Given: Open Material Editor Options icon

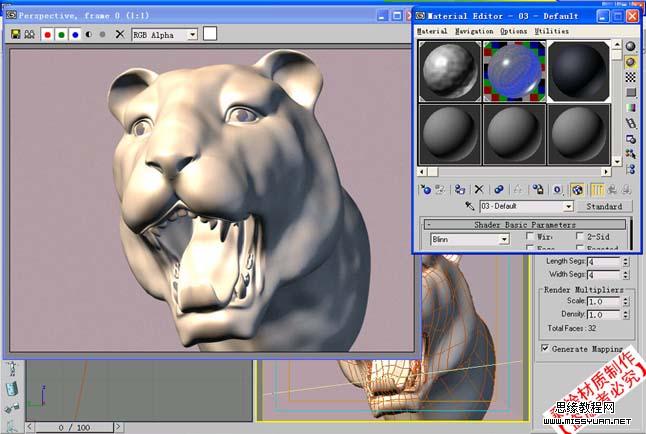Looking at the screenshot, I should click(630, 139).
